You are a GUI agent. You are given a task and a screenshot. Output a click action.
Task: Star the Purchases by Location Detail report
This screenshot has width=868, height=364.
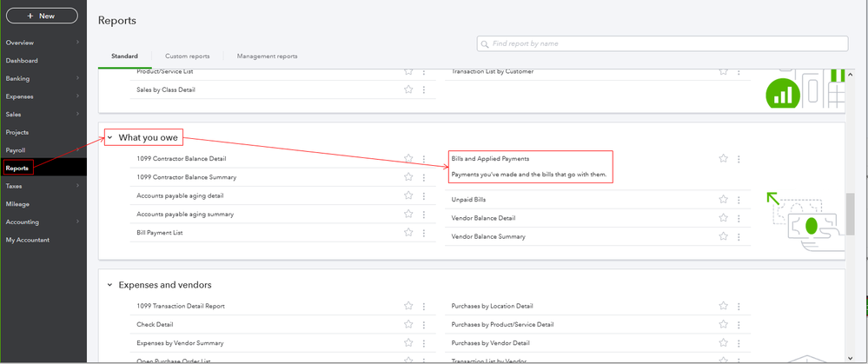724,306
